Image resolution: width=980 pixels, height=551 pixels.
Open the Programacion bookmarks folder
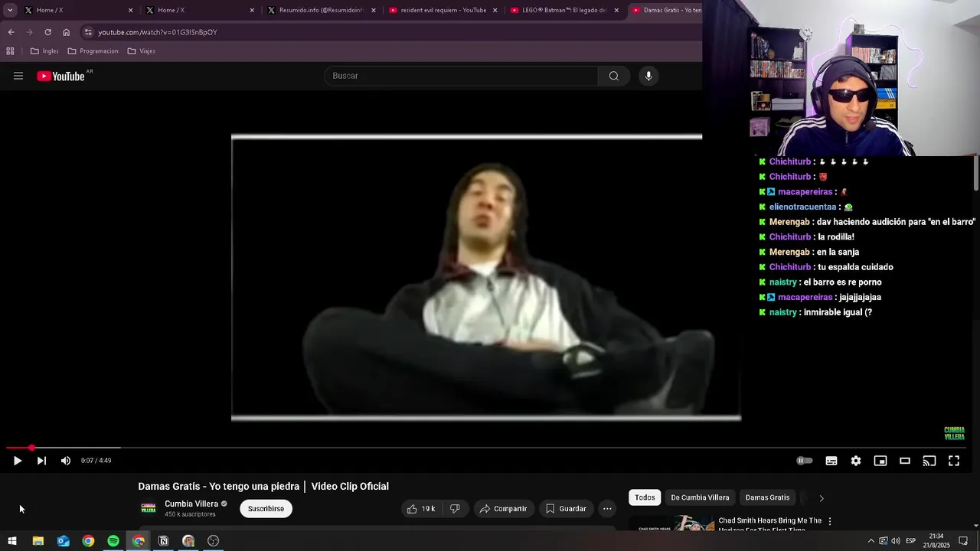click(x=93, y=51)
